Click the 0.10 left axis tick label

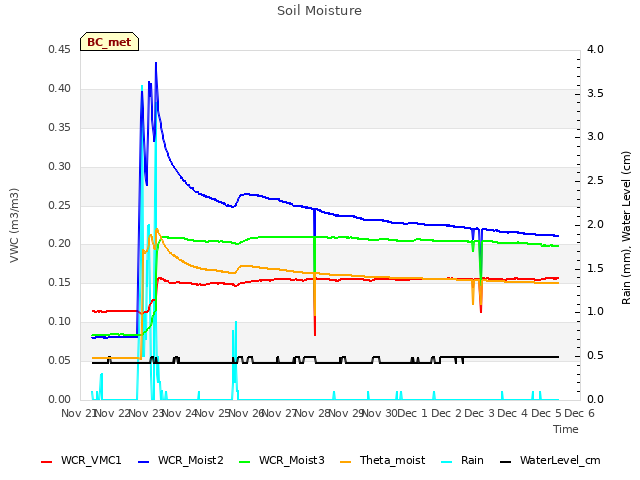(60, 322)
